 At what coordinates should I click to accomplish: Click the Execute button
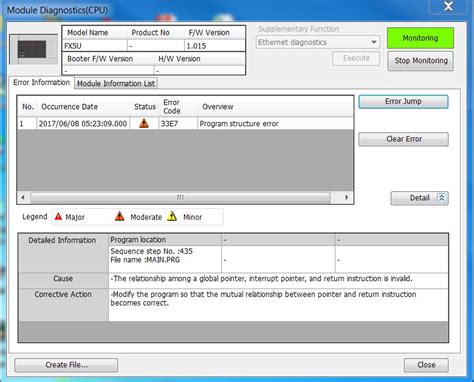coord(356,58)
